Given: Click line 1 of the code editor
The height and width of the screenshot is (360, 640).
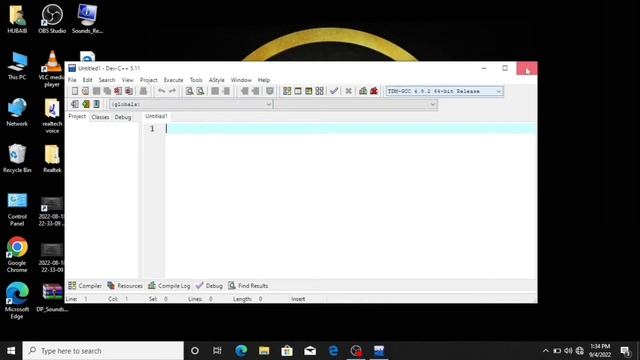Looking at the screenshot, I should click(x=351, y=129).
